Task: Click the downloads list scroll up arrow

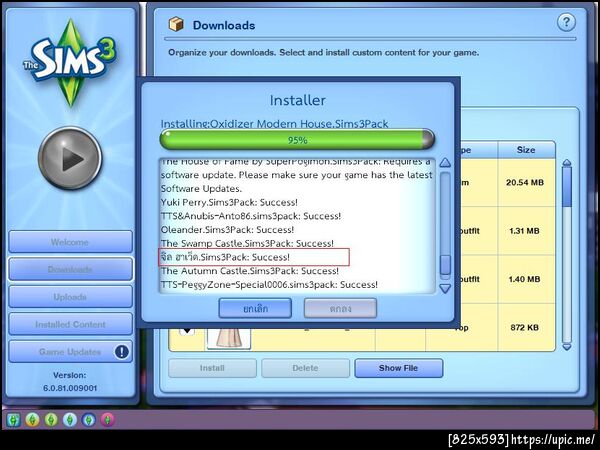Action: 567,163
